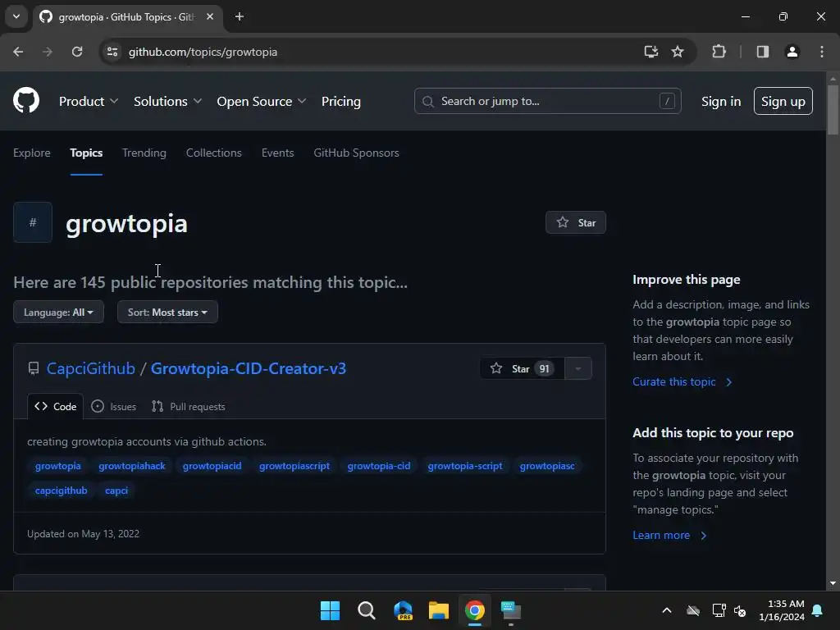Click Sign in link
This screenshot has width=840, height=630.
pyautogui.click(x=721, y=101)
